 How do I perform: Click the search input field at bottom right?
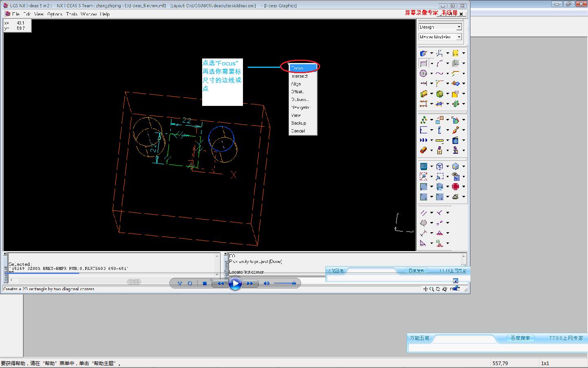(x=497, y=348)
